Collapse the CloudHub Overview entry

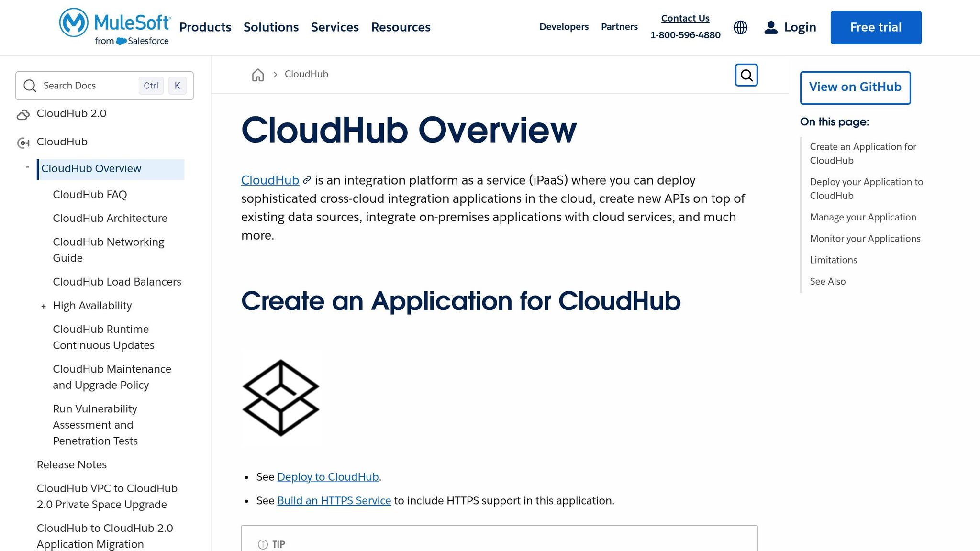pos(27,166)
